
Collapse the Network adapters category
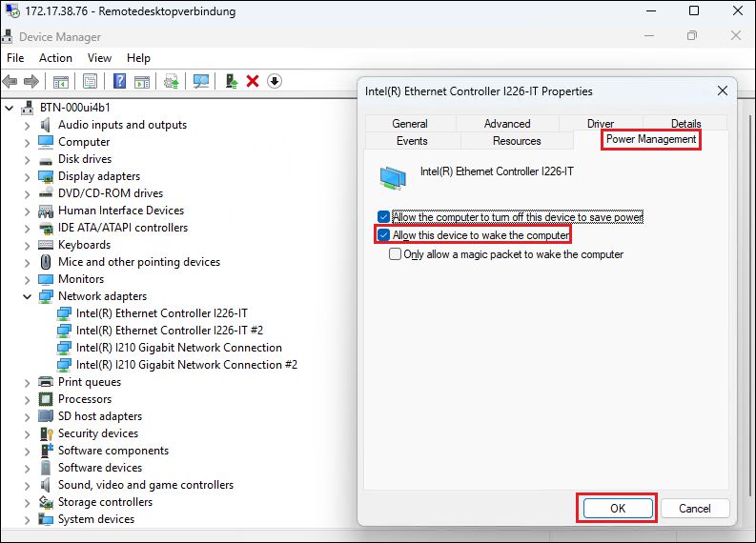[28, 296]
